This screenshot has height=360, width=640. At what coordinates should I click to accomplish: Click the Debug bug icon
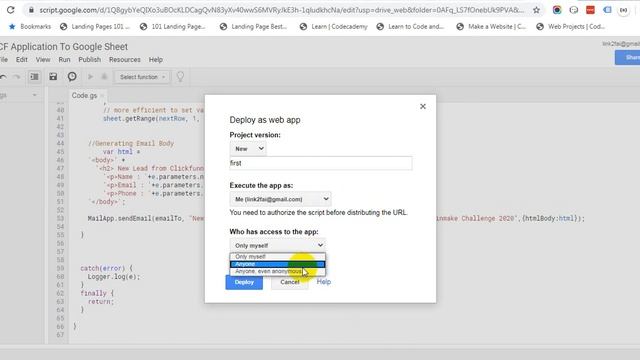tap(104, 77)
